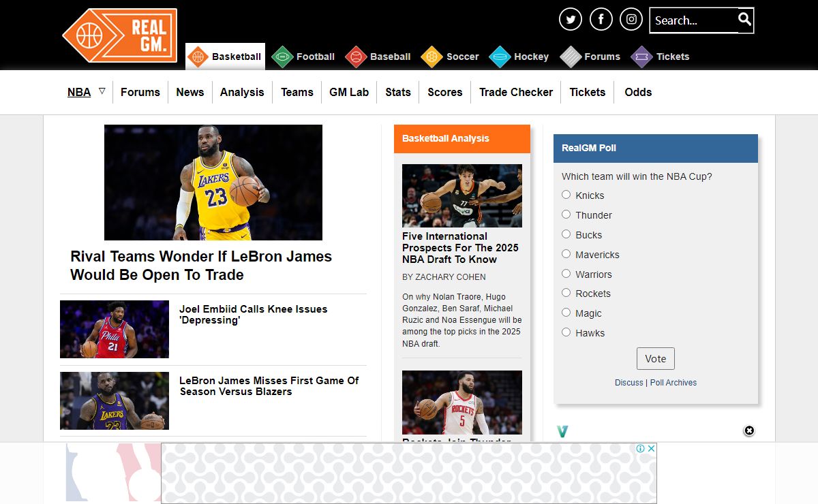Screen dimensions: 818x504
Task: Expand the NBA league dropdown arrow
Action: point(102,91)
